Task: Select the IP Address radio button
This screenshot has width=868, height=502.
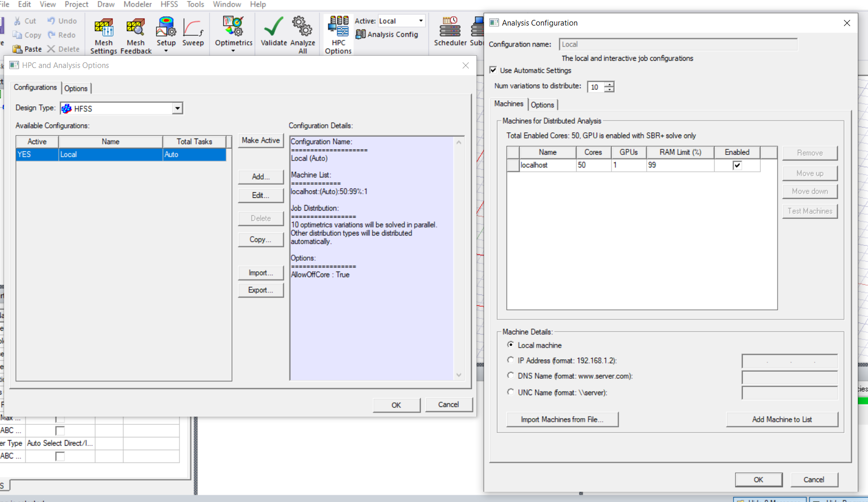Action: point(510,360)
